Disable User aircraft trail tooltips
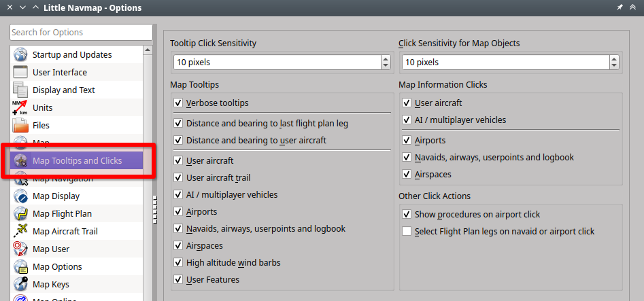Screen dimensions: 644x301 (x=178, y=178)
